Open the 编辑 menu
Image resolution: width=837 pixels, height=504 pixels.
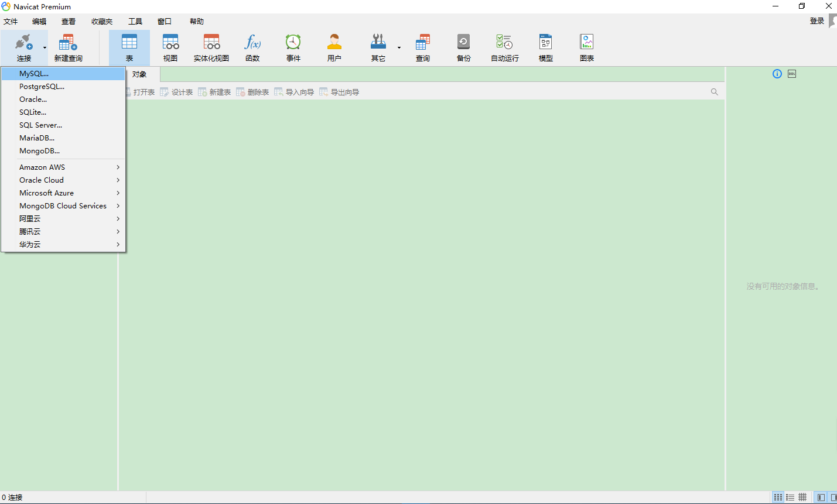(x=39, y=22)
